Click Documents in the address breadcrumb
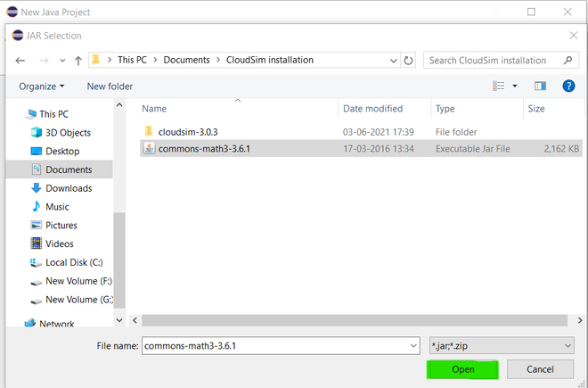Image resolution: width=588 pixels, height=388 pixels. click(x=186, y=60)
